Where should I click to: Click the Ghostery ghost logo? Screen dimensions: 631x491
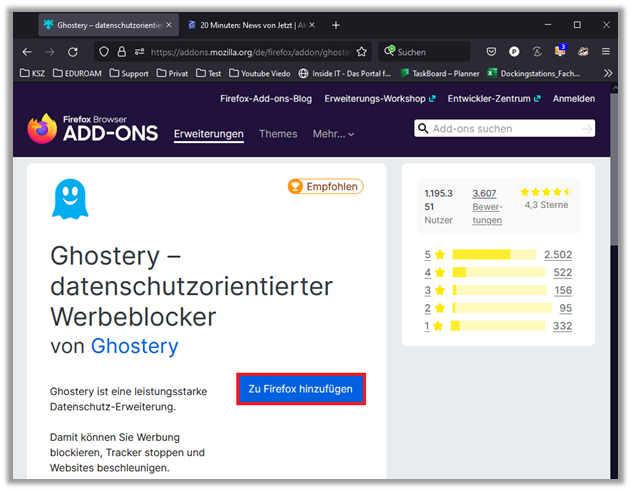pos(70,199)
